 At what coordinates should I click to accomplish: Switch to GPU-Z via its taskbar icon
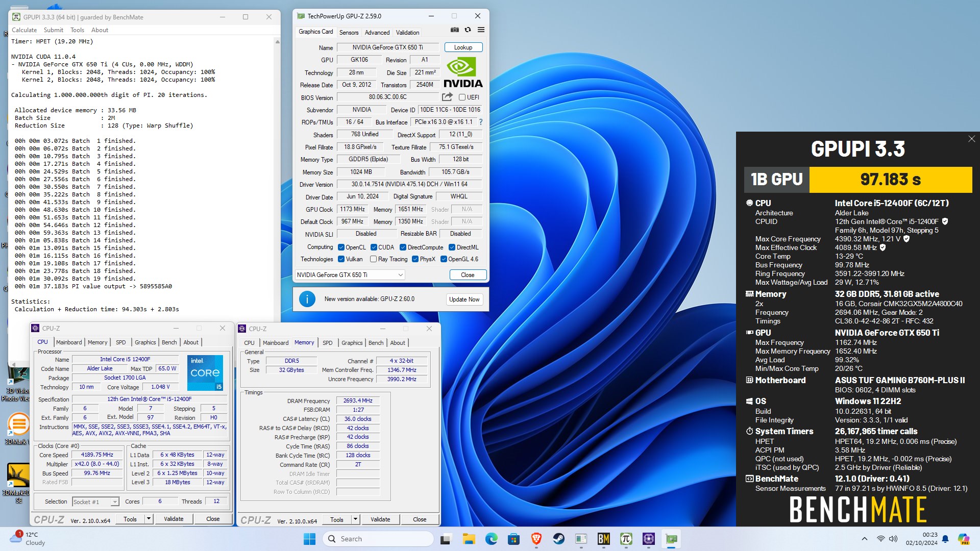[671, 539]
